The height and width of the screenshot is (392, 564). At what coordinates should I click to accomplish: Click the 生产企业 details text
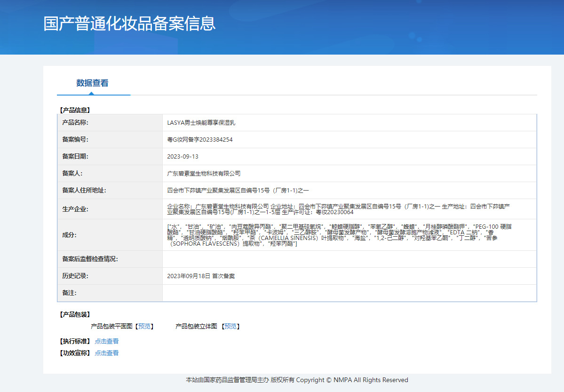coord(339,209)
